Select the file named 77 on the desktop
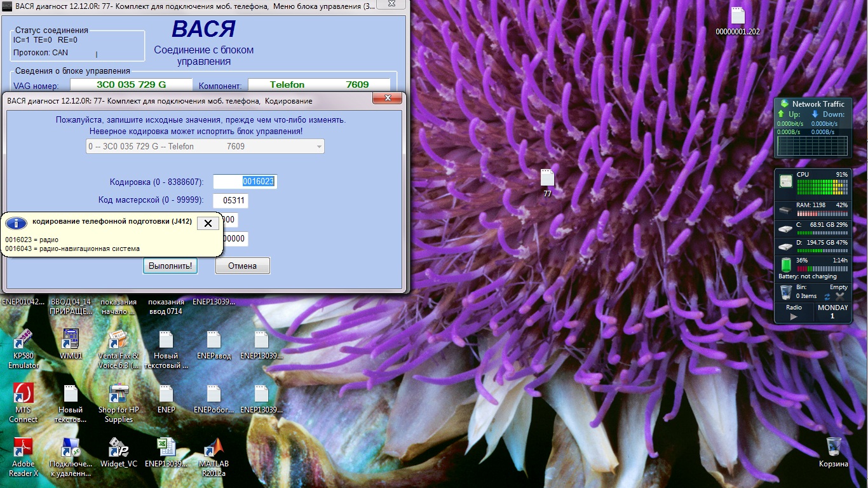Screen dimensions: 868x488 pyautogui.click(x=547, y=178)
